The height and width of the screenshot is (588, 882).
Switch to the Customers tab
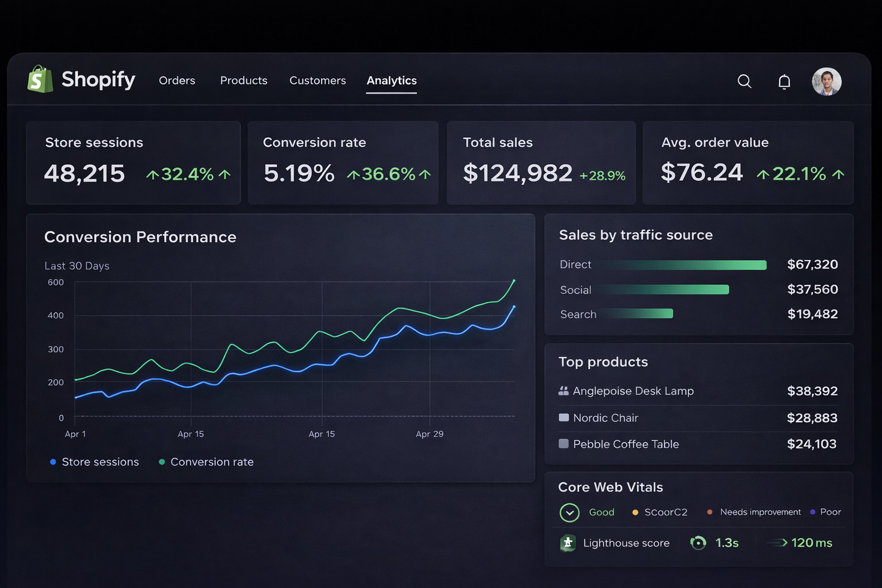(318, 80)
